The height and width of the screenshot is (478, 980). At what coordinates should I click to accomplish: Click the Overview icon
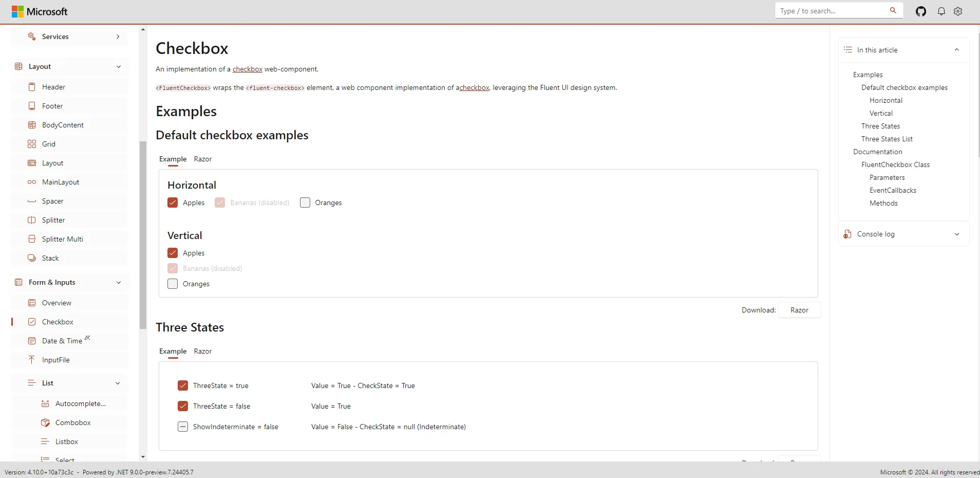(32, 303)
